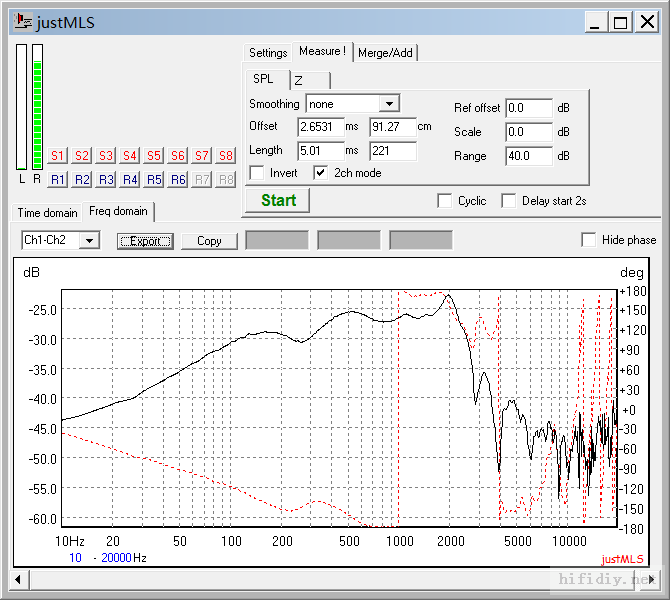This screenshot has width=670, height=600.
Task: Click the justMLS title bar app icon
Action: click(23, 23)
